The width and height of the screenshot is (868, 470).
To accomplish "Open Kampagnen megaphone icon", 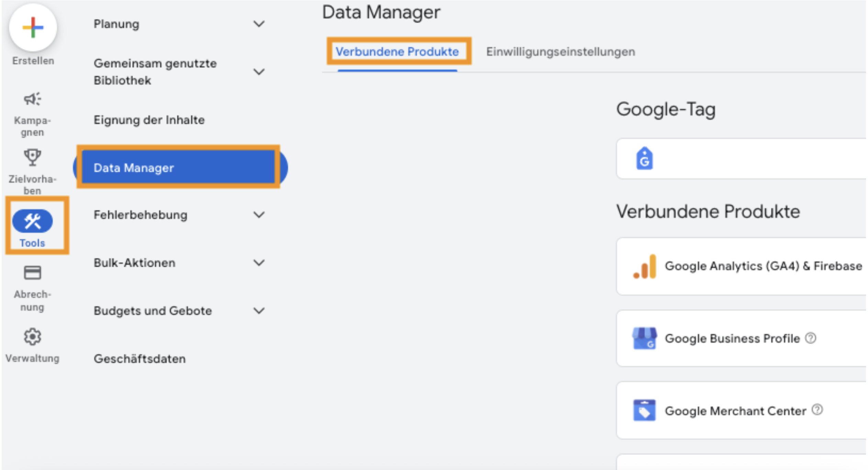I will [33, 99].
